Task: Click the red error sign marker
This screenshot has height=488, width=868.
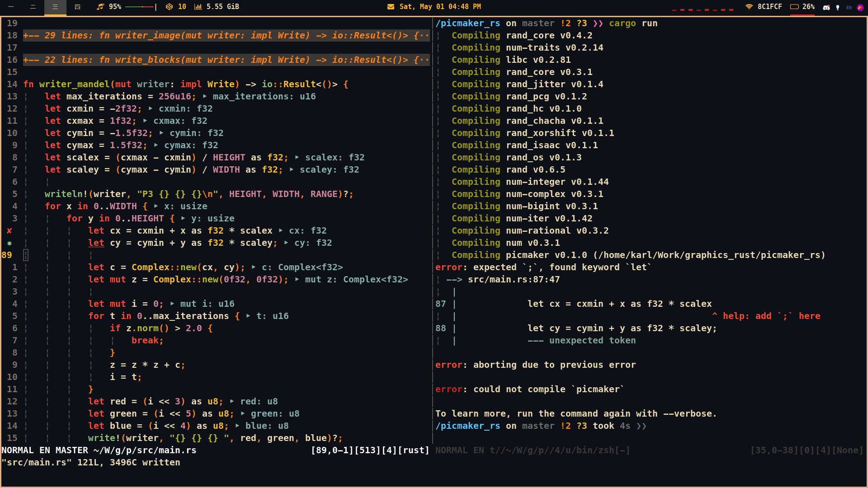Action: click(x=9, y=231)
